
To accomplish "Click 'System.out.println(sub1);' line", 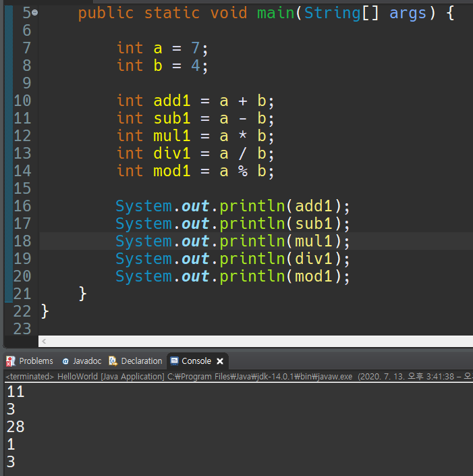I will point(233,224).
